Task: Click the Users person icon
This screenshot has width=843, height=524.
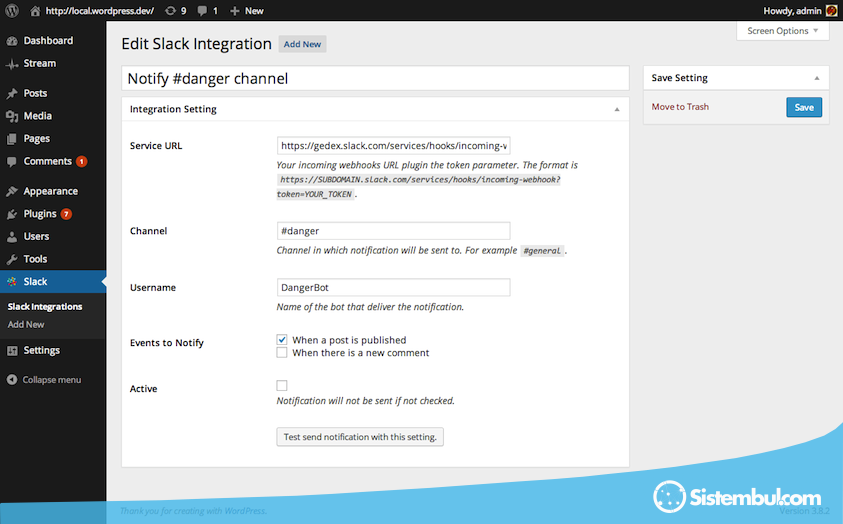Action: 12,236
